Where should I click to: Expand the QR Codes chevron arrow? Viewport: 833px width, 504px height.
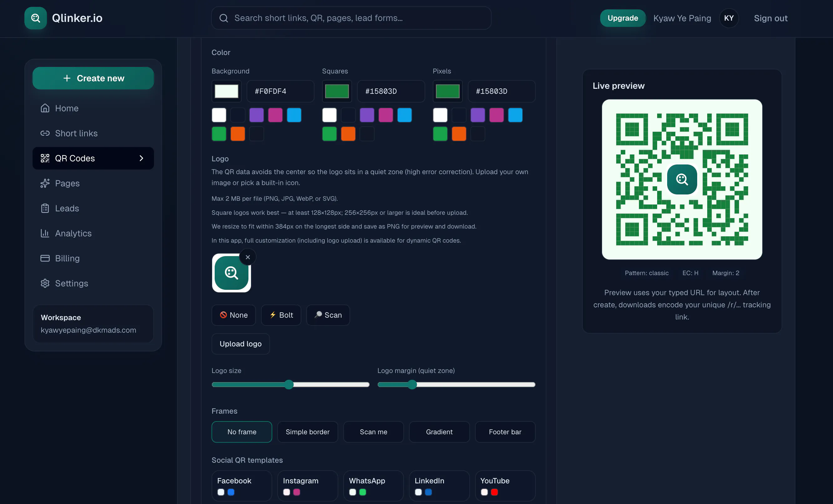coord(141,158)
